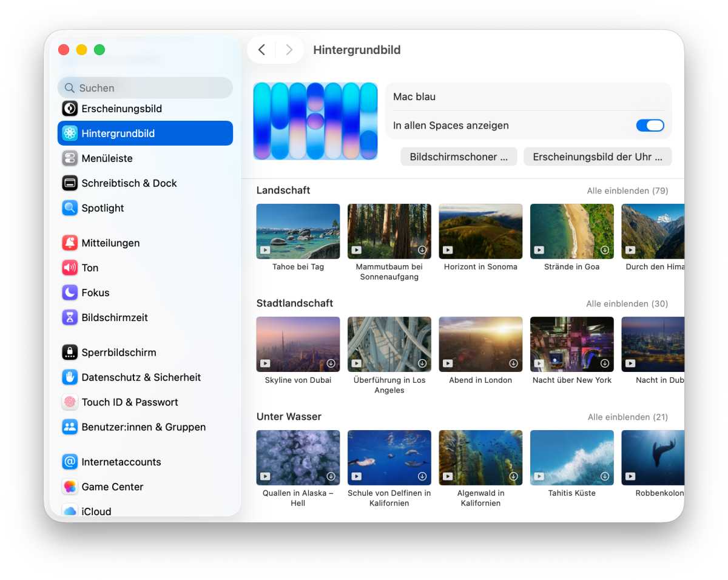
Task: Show all 79 Landschaft wallpapers
Action: click(x=627, y=191)
